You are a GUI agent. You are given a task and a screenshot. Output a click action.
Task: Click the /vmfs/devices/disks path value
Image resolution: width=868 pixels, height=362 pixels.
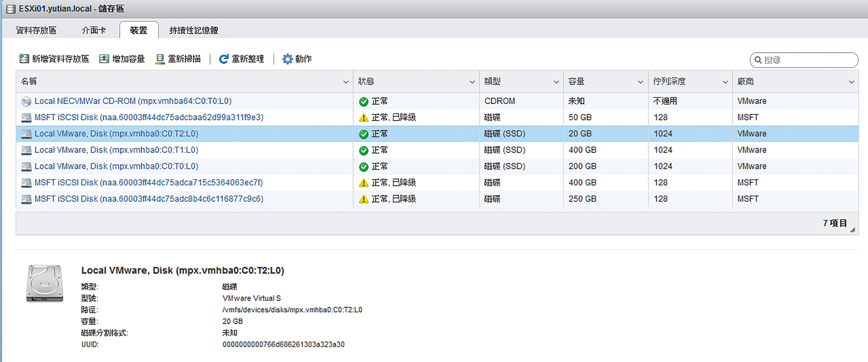coord(292,310)
